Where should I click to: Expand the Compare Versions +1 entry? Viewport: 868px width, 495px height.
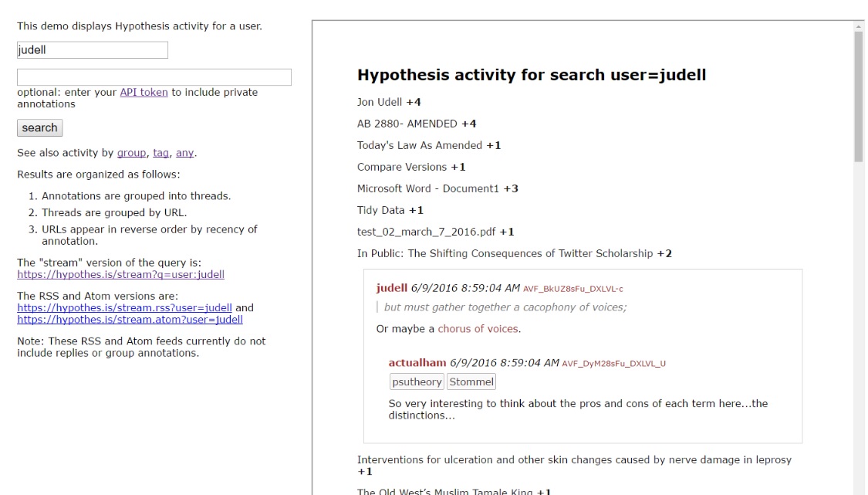(411, 167)
